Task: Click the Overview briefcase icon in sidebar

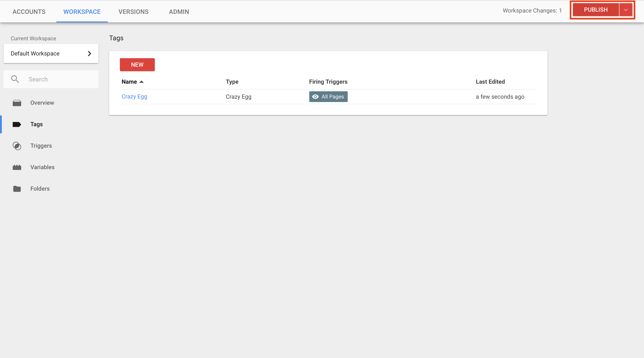Action: coord(17,103)
